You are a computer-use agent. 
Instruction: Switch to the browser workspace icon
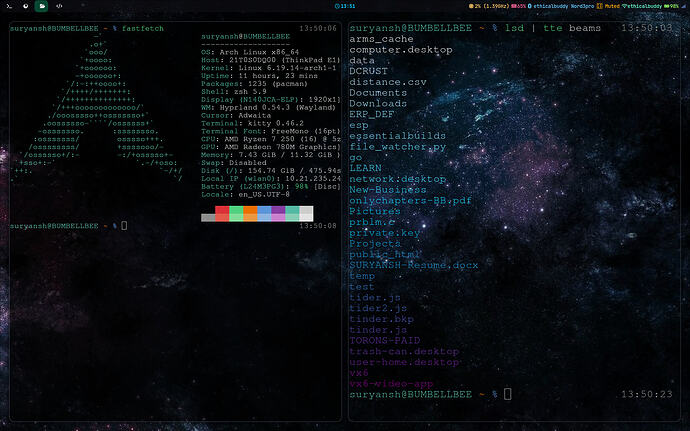tap(26, 6)
